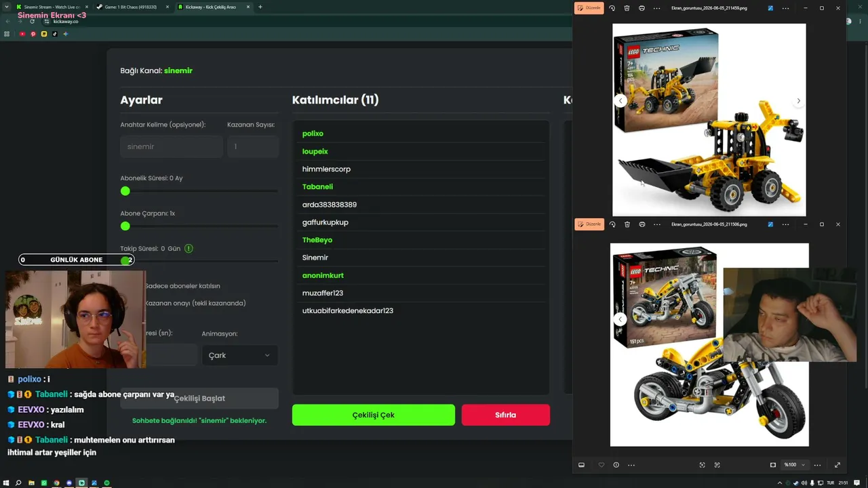
Task: Click the sinemir connected channel name
Action: pyautogui.click(x=178, y=70)
